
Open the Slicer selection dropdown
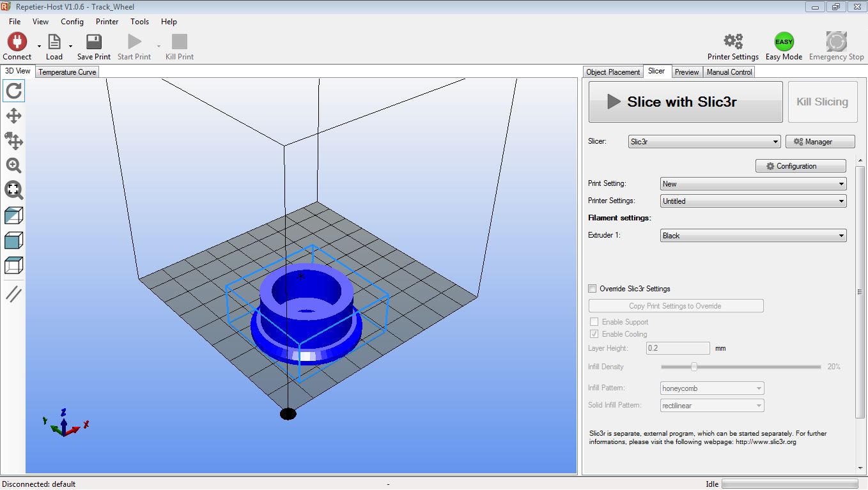(704, 142)
